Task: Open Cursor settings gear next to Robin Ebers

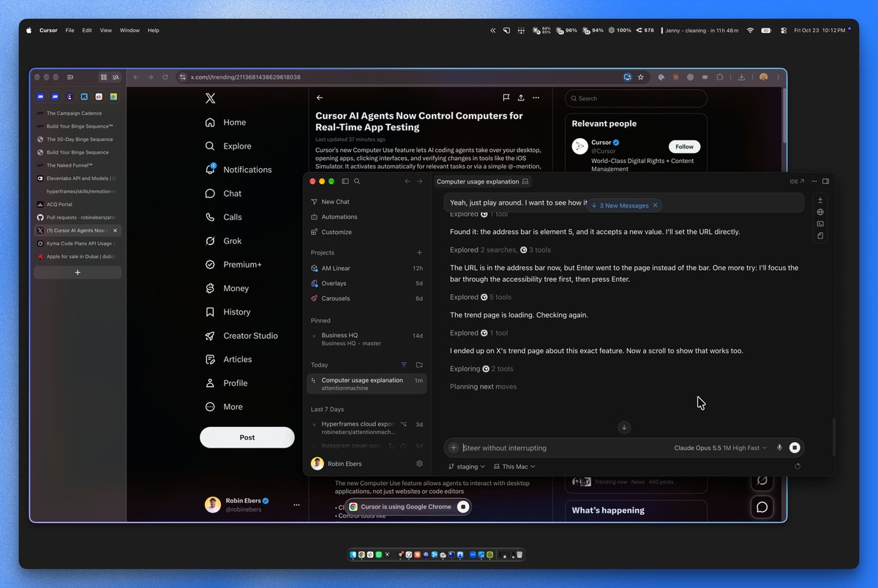Action: coord(419,464)
